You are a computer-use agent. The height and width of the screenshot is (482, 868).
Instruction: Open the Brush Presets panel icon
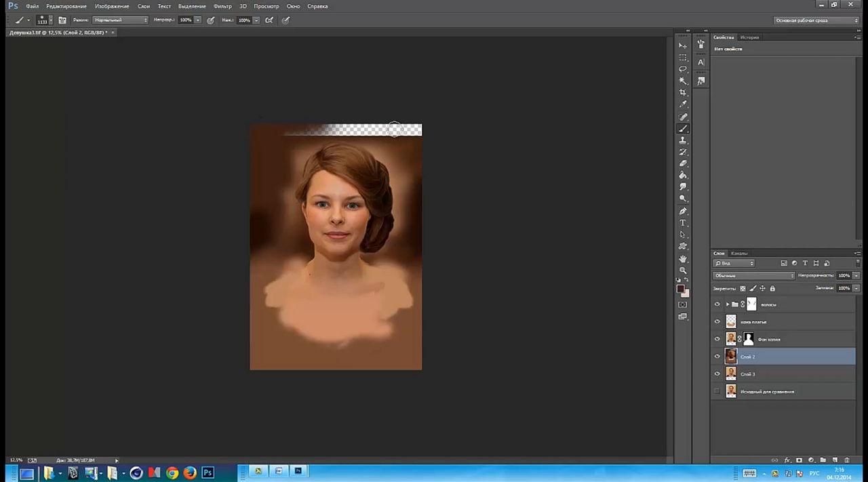coord(701,44)
